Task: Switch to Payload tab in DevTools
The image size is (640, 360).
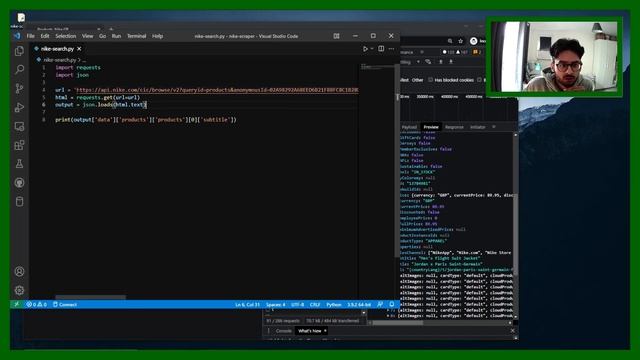Action: tap(409, 127)
